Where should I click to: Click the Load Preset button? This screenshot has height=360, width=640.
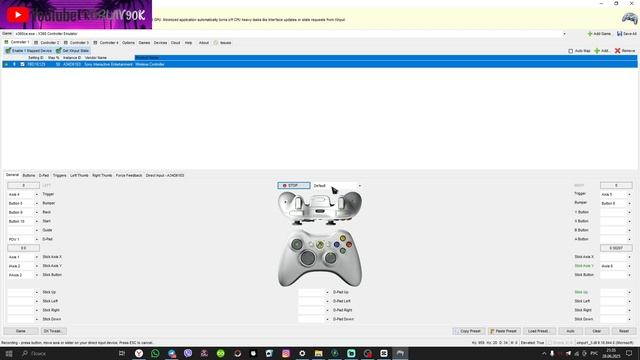coord(538,331)
